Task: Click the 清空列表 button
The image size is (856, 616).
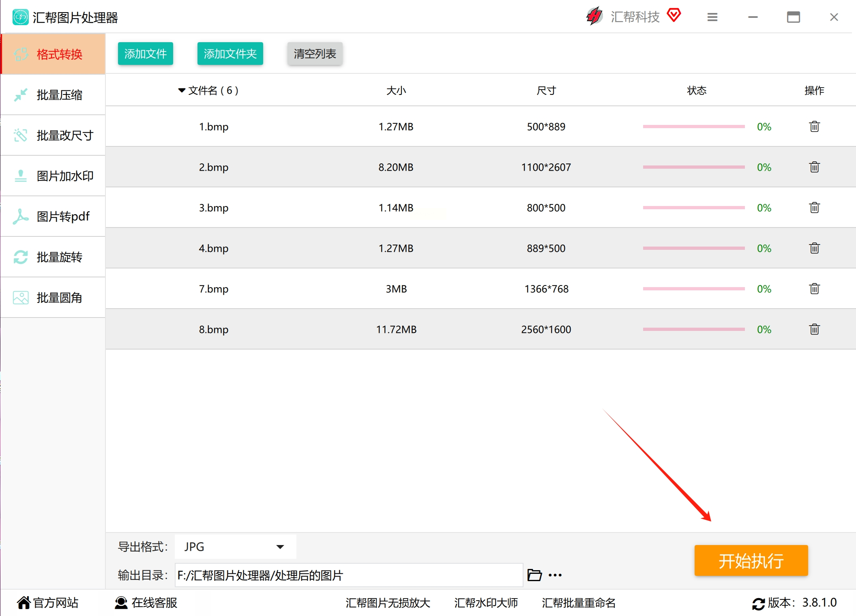Action: point(315,54)
